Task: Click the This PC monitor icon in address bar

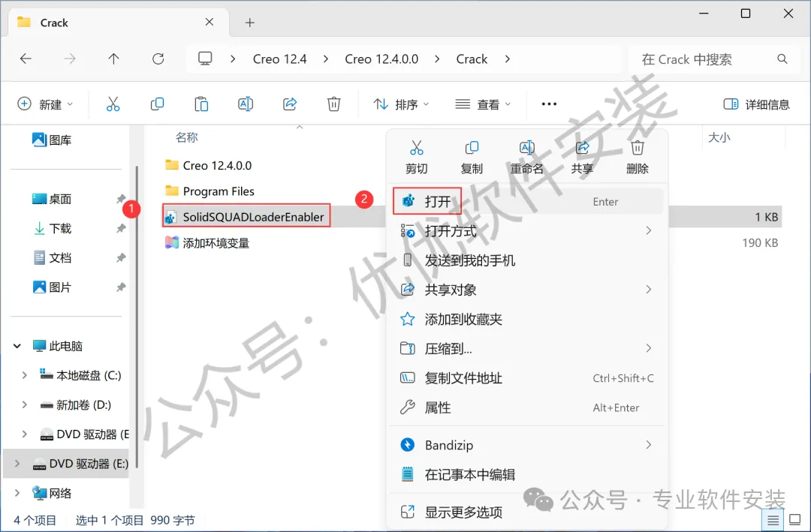Action: coord(205,59)
